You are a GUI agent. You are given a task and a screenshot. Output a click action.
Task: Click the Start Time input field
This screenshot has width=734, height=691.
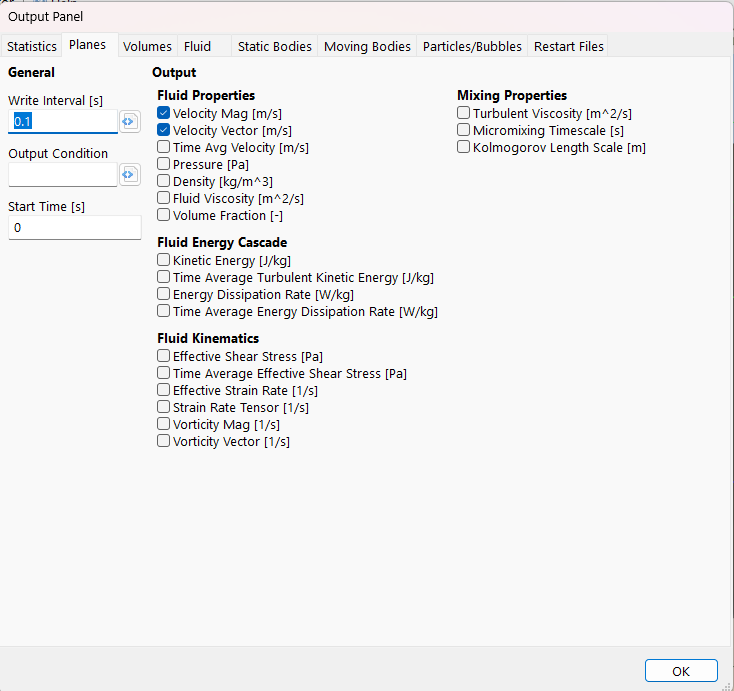[74, 228]
